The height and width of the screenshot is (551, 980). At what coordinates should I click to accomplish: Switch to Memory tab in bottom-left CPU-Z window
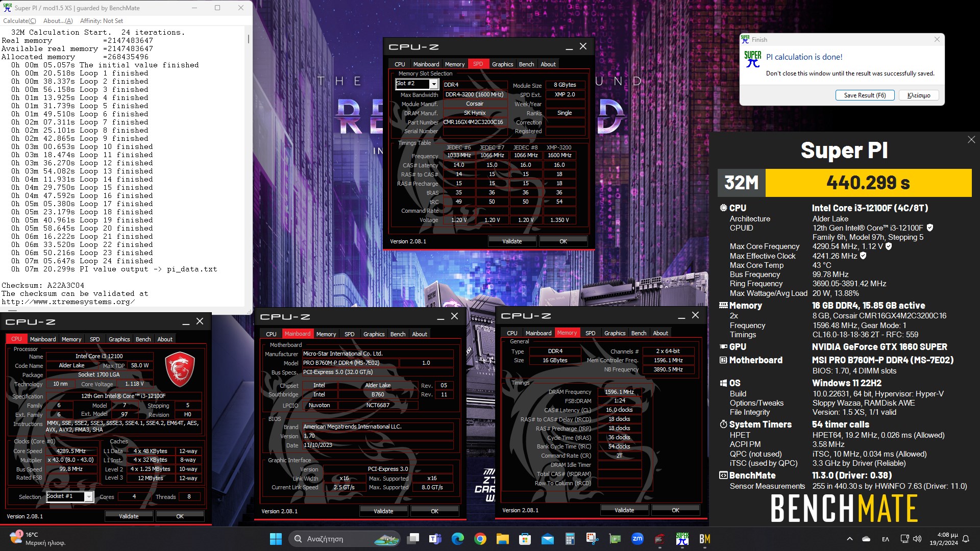pyautogui.click(x=71, y=339)
